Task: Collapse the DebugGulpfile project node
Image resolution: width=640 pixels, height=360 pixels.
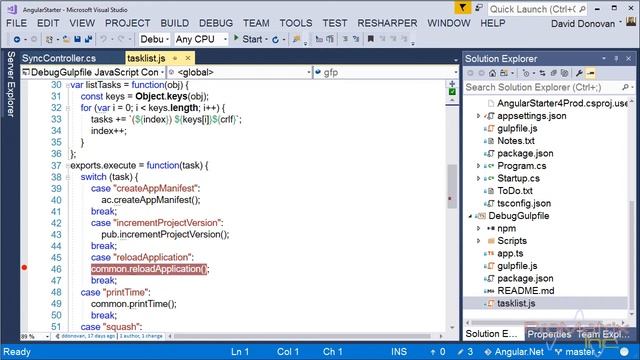Action: coord(470,216)
